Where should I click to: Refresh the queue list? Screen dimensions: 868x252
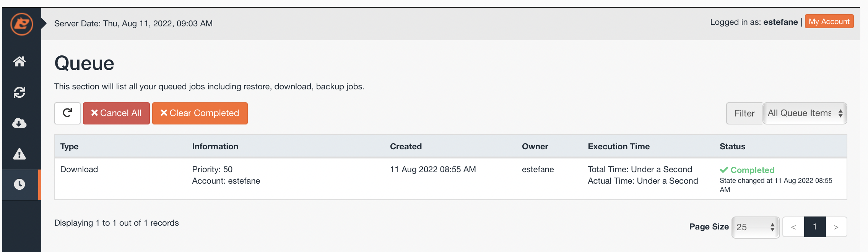67,113
